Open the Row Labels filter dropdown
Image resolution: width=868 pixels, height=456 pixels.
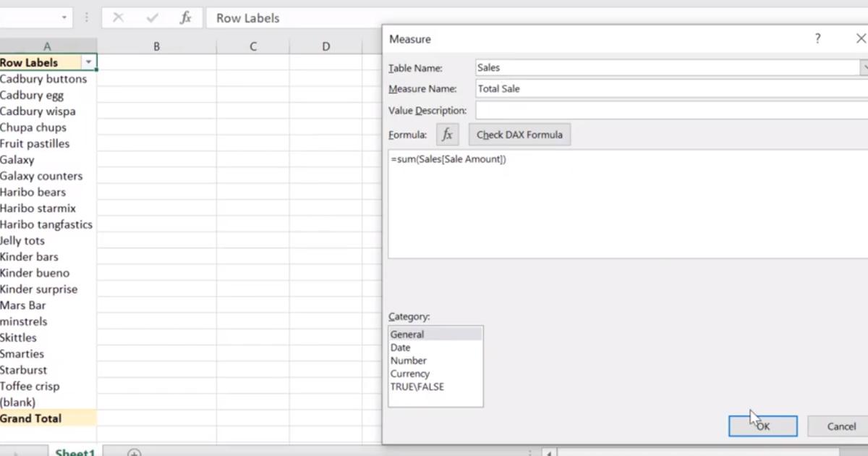[88, 62]
